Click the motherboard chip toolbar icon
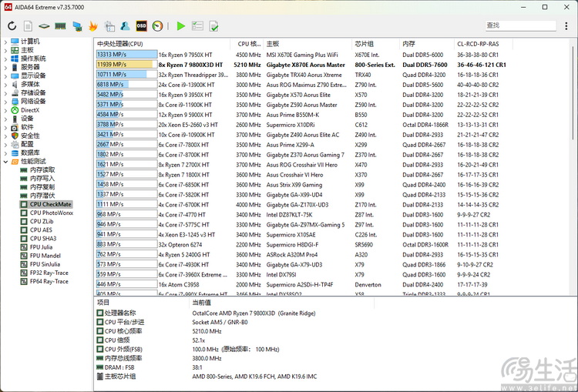Viewport: 578px width, 392px height. (44, 25)
